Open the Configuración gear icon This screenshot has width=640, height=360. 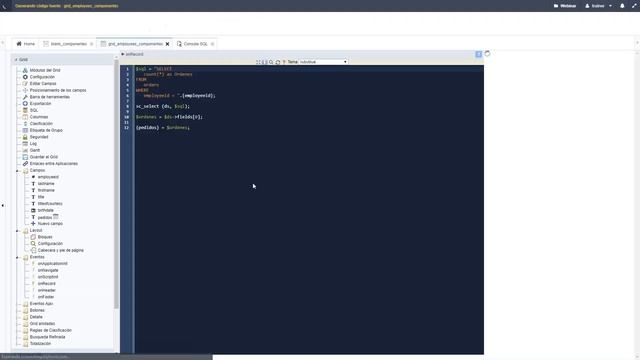click(25, 77)
